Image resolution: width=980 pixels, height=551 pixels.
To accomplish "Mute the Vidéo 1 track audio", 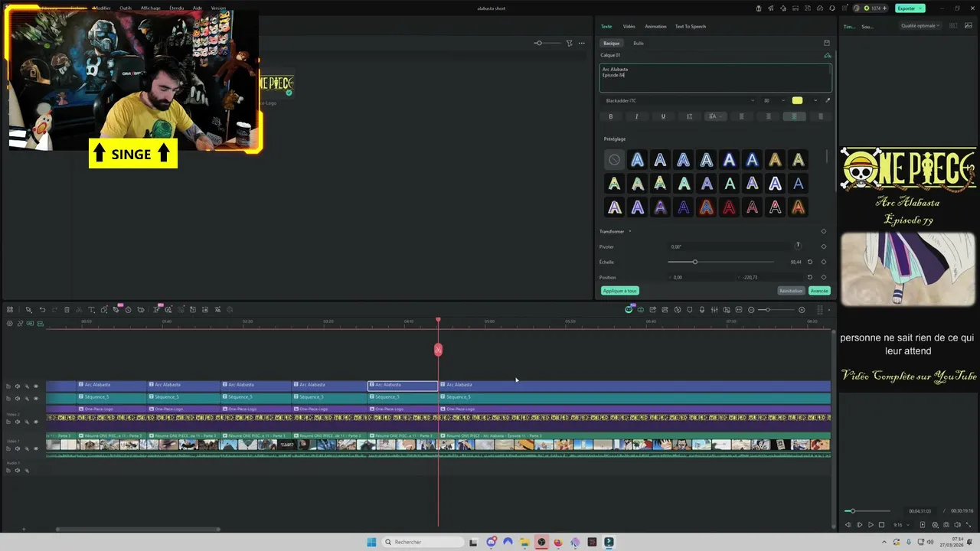I will click(18, 448).
